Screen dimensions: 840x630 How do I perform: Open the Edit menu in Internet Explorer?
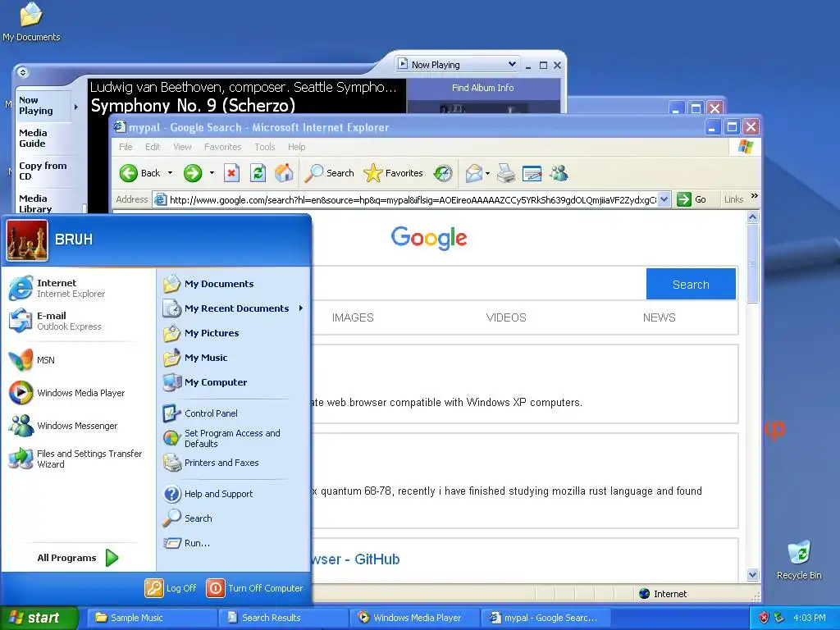point(152,147)
